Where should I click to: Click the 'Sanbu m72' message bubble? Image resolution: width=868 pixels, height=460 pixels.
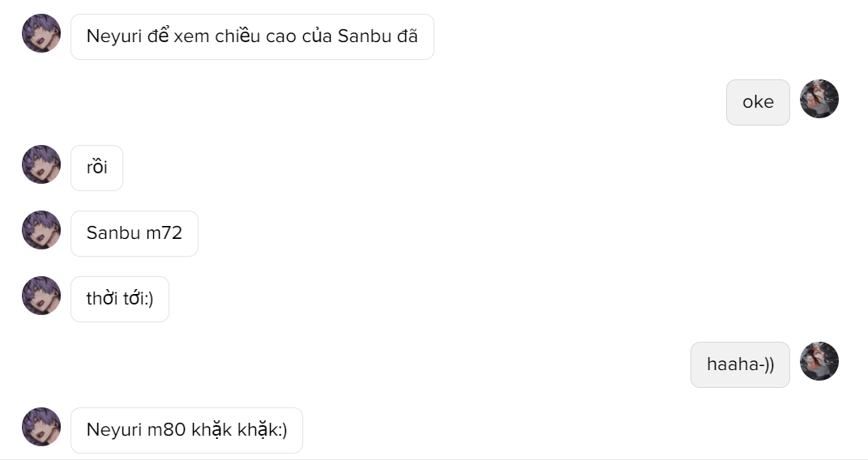[x=135, y=233]
